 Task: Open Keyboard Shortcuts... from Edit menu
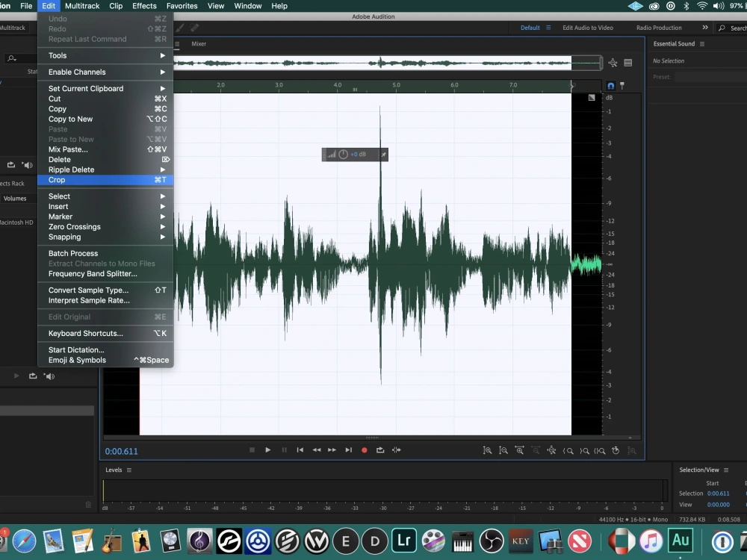(x=105, y=333)
